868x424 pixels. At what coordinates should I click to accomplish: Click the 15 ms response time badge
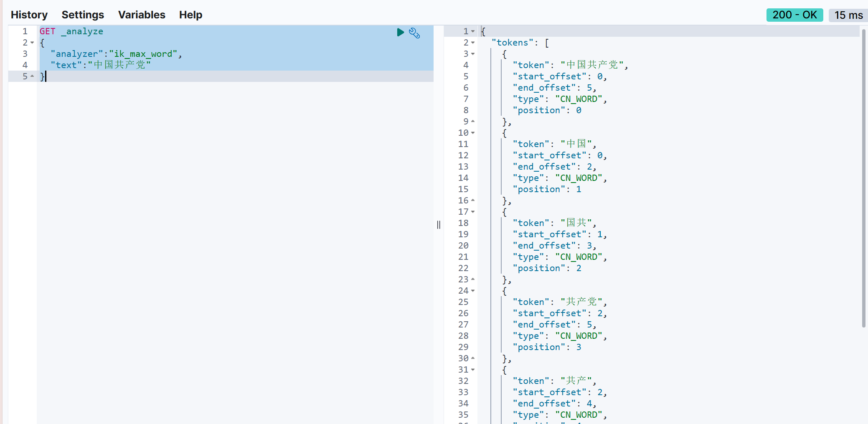click(848, 15)
